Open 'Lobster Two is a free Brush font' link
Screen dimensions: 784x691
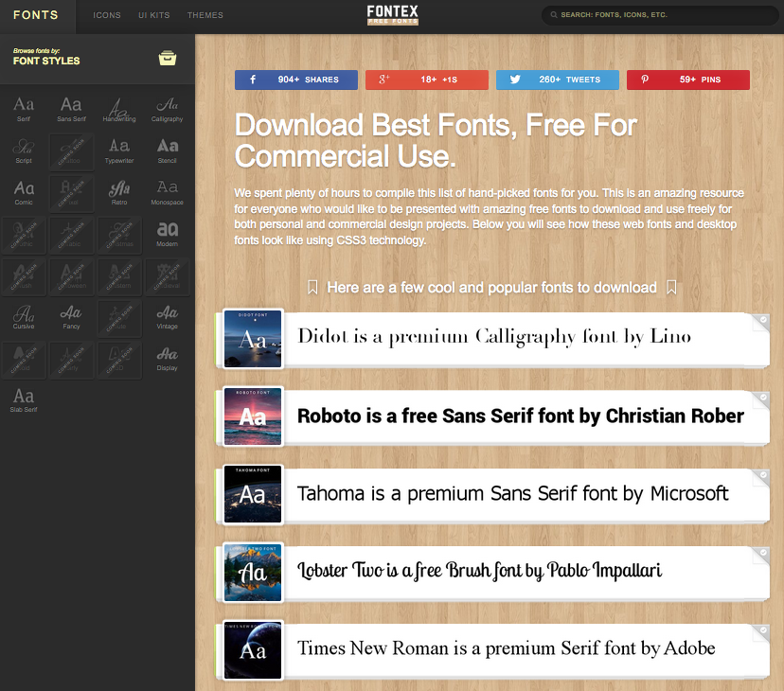click(x=479, y=571)
